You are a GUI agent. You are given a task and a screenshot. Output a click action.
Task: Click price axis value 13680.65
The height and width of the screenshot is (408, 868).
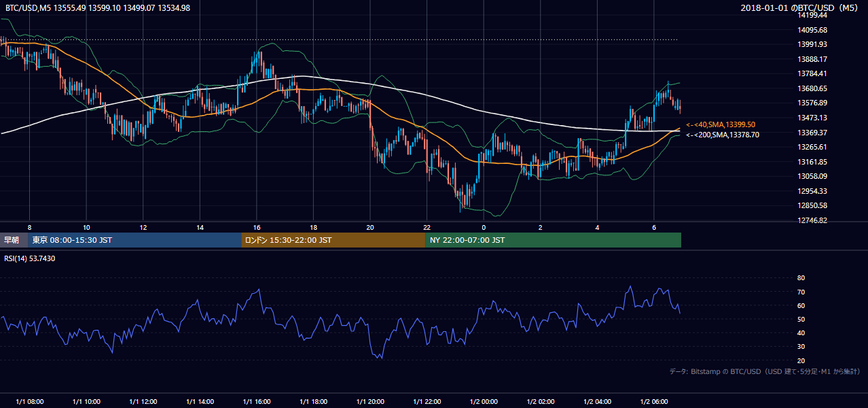(x=812, y=88)
